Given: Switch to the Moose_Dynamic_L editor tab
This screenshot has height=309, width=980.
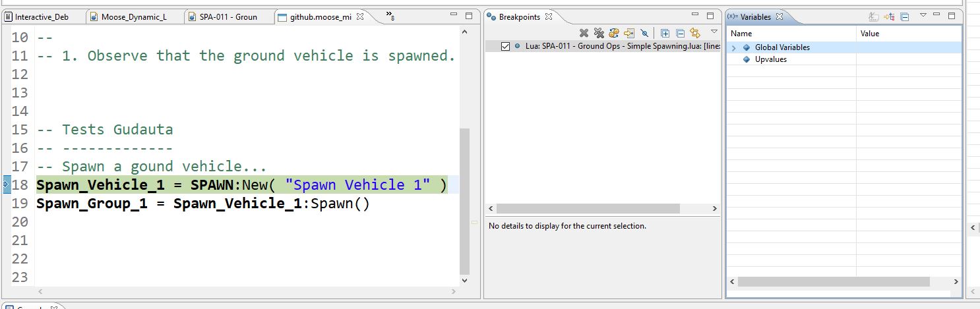Looking at the screenshot, I should coord(133,17).
